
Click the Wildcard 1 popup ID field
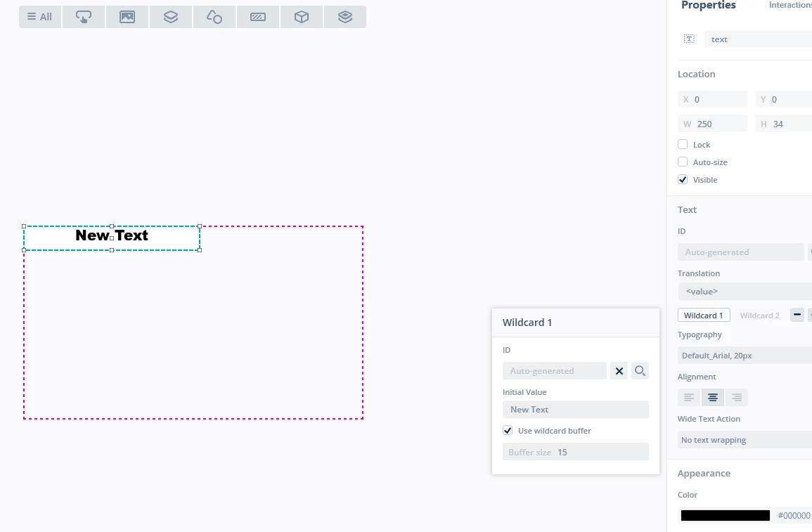pyautogui.click(x=554, y=370)
